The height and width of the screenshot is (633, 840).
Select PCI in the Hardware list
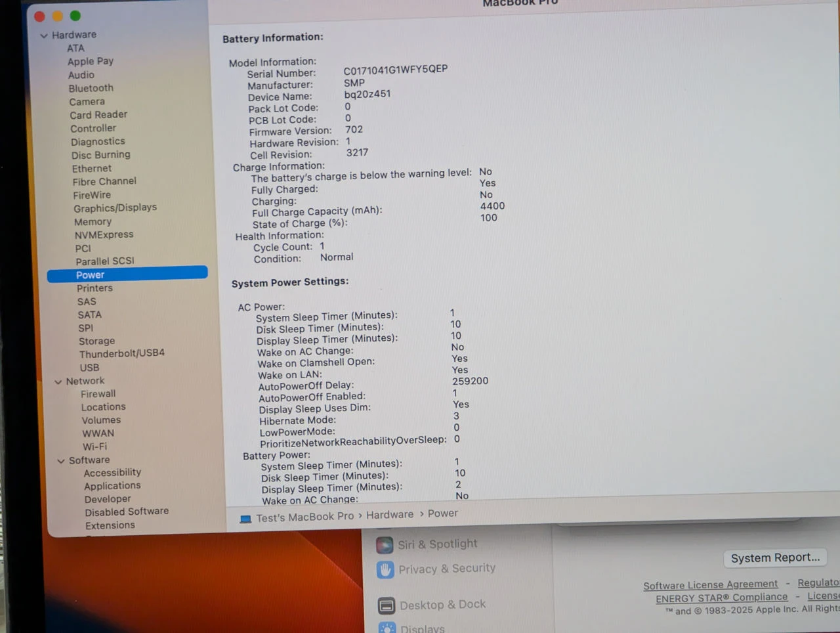tap(83, 248)
